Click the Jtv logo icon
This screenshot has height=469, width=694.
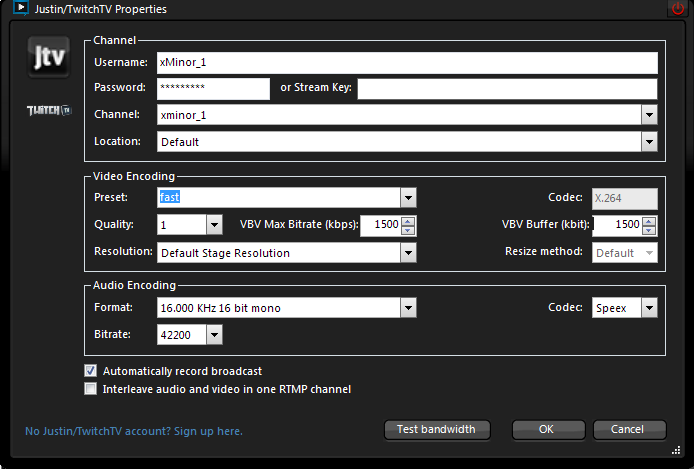pyautogui.click(x=49, y=57)
